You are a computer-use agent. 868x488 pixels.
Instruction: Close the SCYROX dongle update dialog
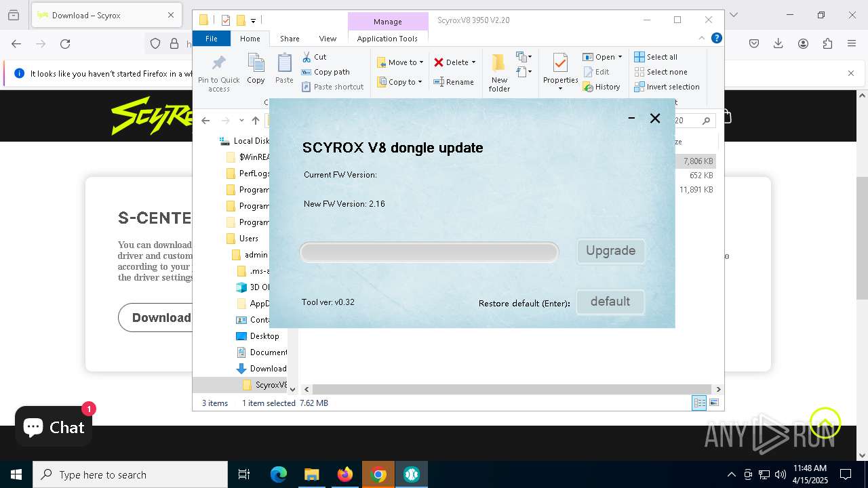(x=655, y=118)
